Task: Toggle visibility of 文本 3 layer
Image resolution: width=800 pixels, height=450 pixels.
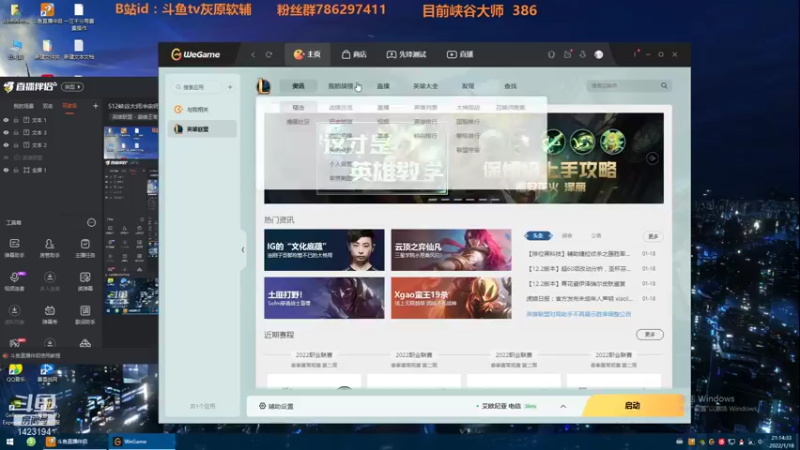Action: point(6,132)
